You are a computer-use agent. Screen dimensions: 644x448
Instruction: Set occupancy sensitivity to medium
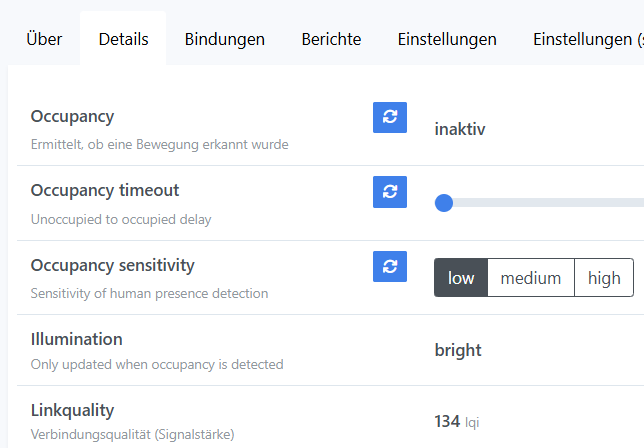(531, 278)
